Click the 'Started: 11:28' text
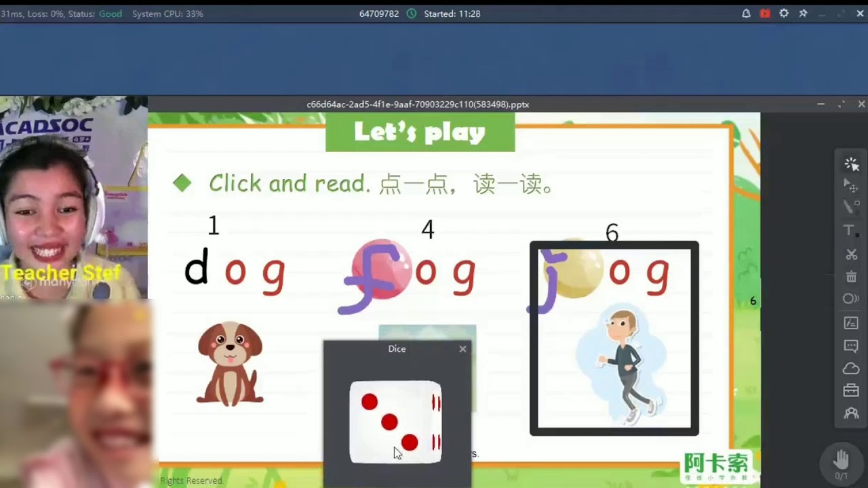868x488 pixels. pos(452,14)
